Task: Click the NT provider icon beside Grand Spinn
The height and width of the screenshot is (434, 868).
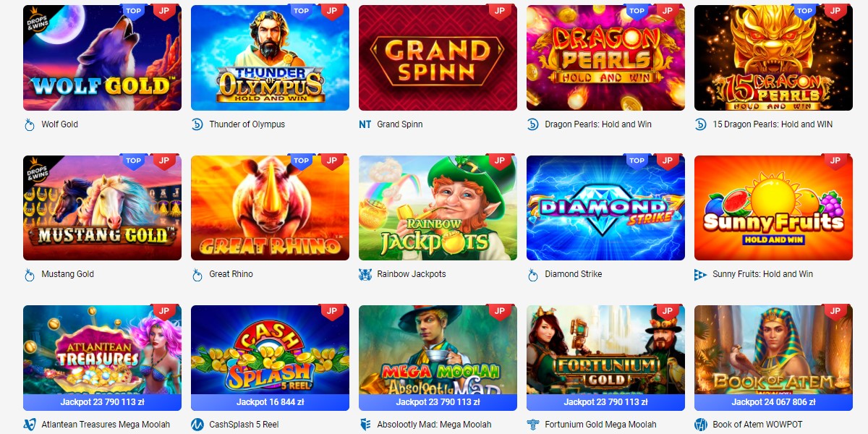Action: (365, 124)
